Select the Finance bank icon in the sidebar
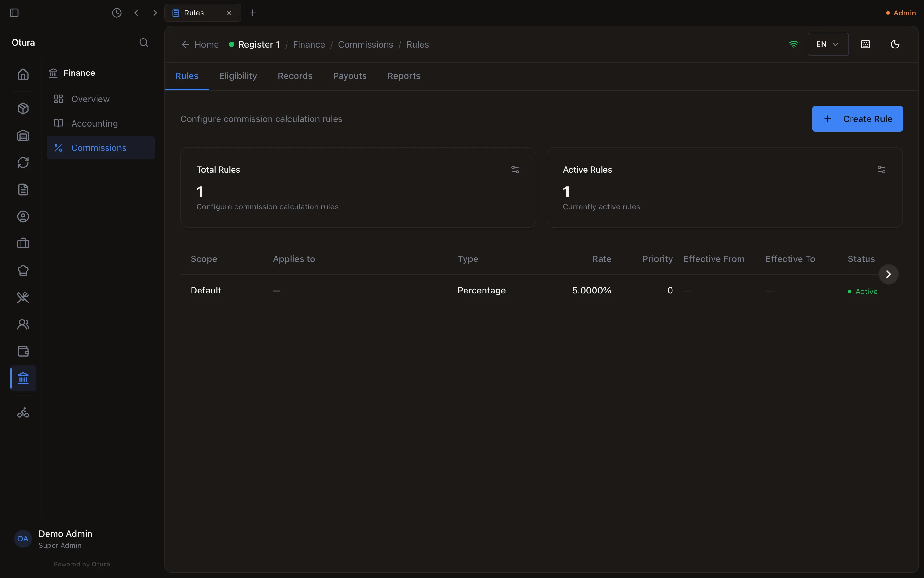 pyautogui.click(x=23, y=379)
